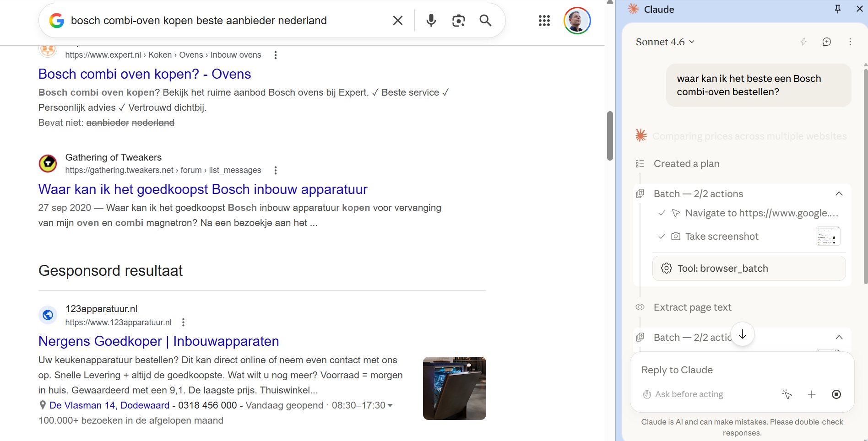Image resolution: width=868 pixels, height=441 pixels.
Task: Click the 123apparatuur.nl site name
Action: 101,309
